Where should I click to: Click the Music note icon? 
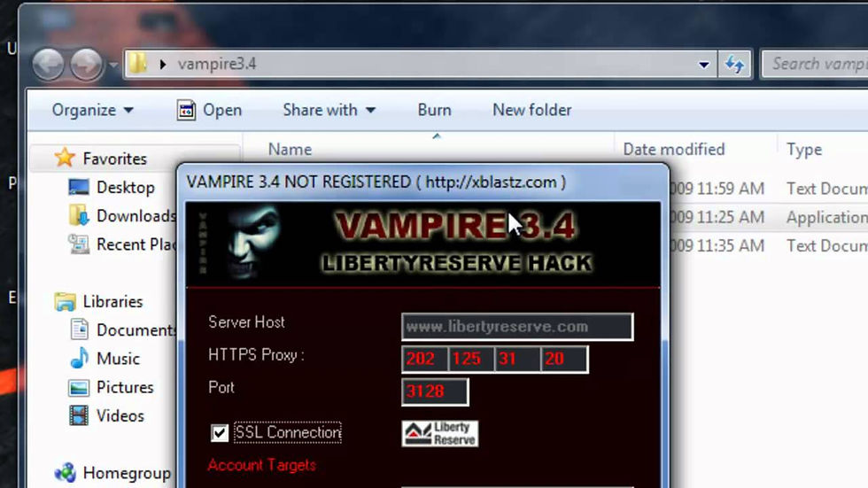tap(79, 358)
